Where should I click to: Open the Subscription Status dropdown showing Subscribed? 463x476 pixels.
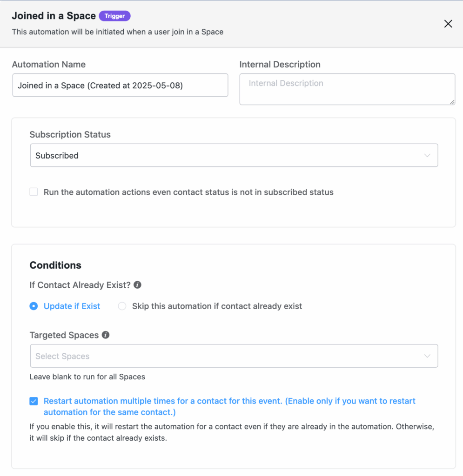click(228, 155)
